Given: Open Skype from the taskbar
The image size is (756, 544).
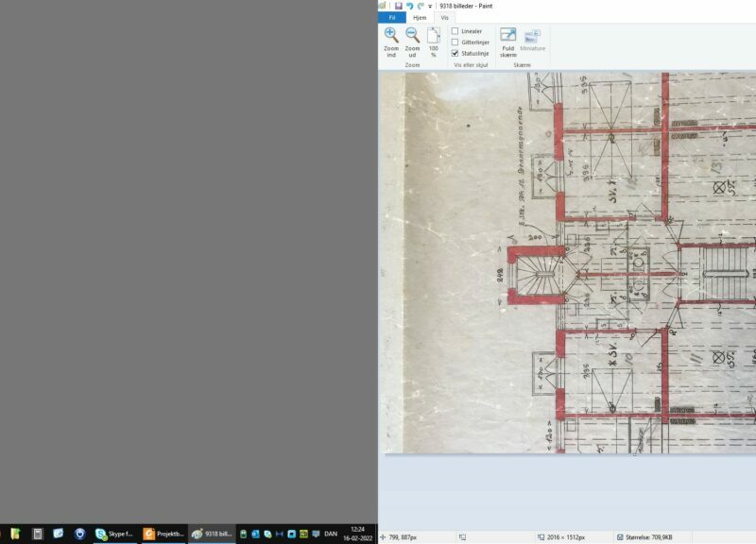Looking at the screenshot, I should point(115,534).
